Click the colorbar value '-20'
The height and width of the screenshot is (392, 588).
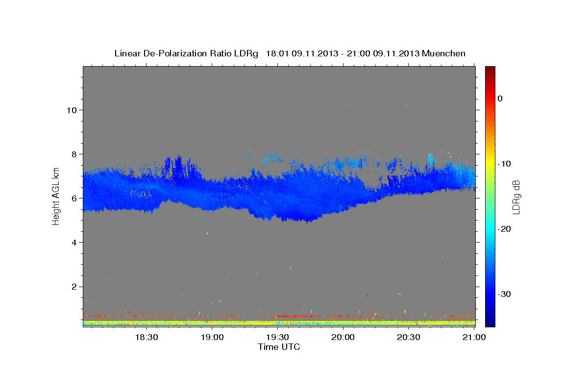(x=504, y=229)
